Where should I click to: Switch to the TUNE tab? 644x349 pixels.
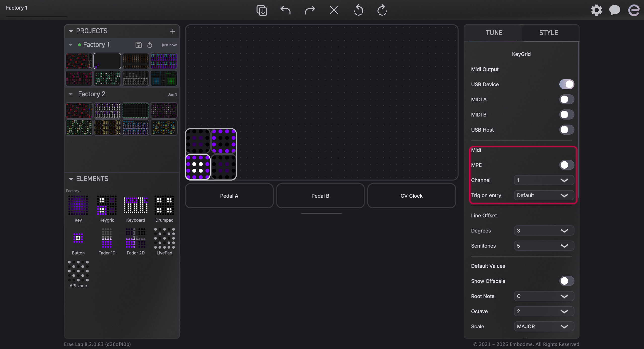[x=494, y=33]
